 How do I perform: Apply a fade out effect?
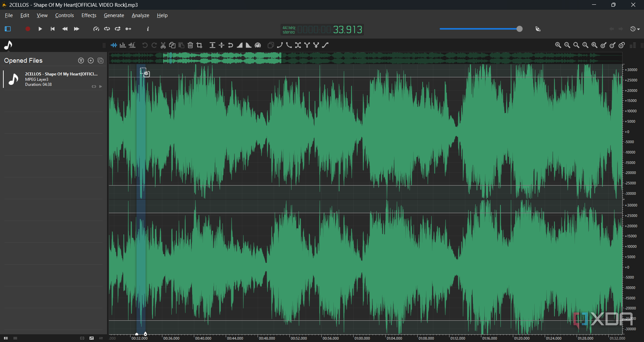[249, 45]
